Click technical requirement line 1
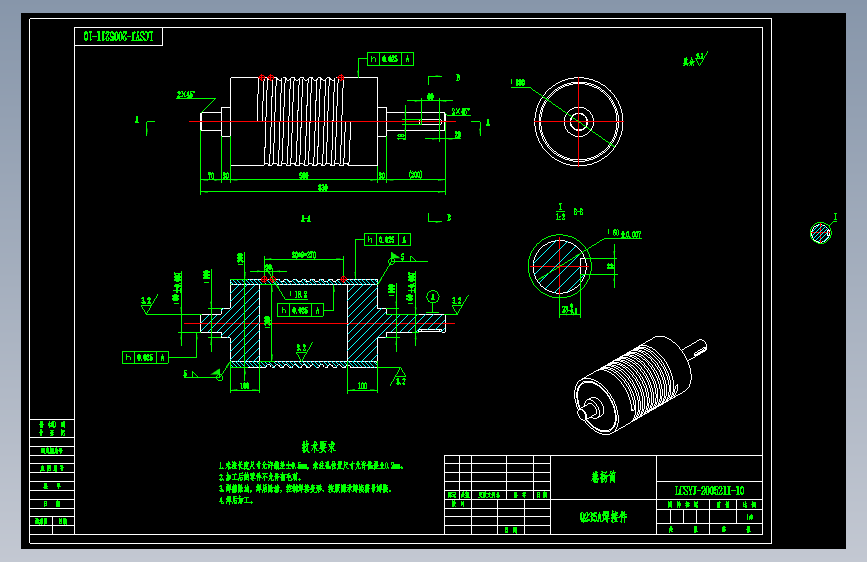The image size is (867, 562). pos(311,466)
